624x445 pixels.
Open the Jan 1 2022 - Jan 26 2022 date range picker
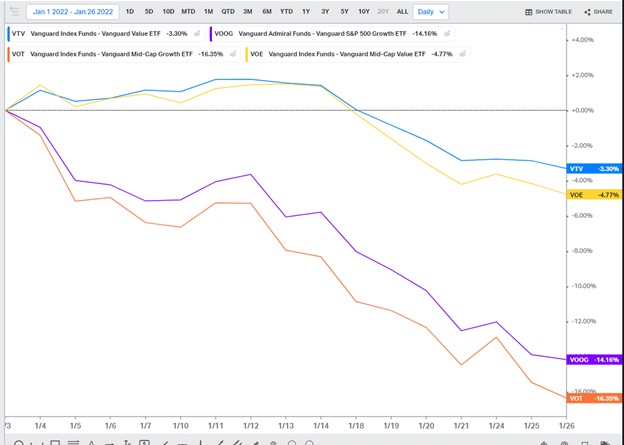(73, 12)
